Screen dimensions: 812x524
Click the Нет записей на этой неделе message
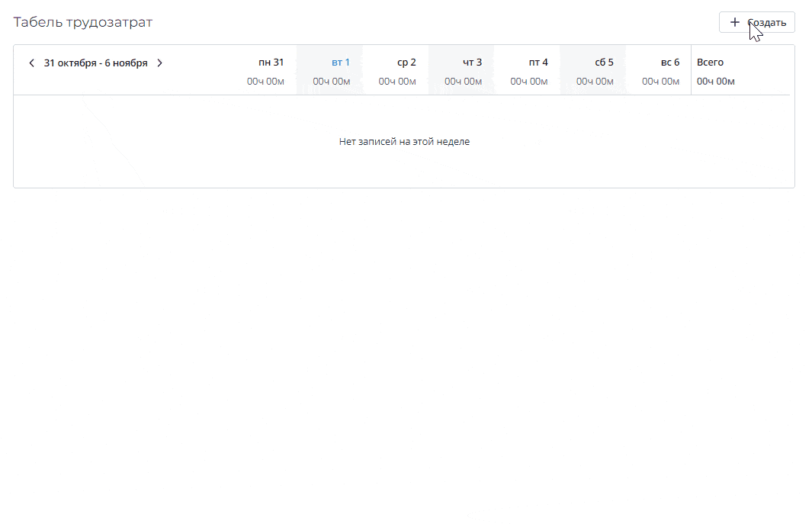click(x=404, y=142)
